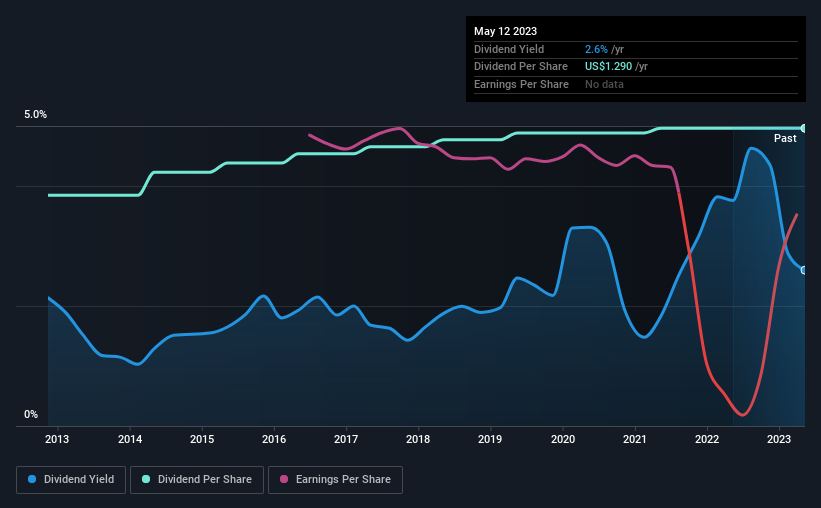The image size is (821, 508).
Task: Click the 0% y-axis label
Action: point(31,414)
